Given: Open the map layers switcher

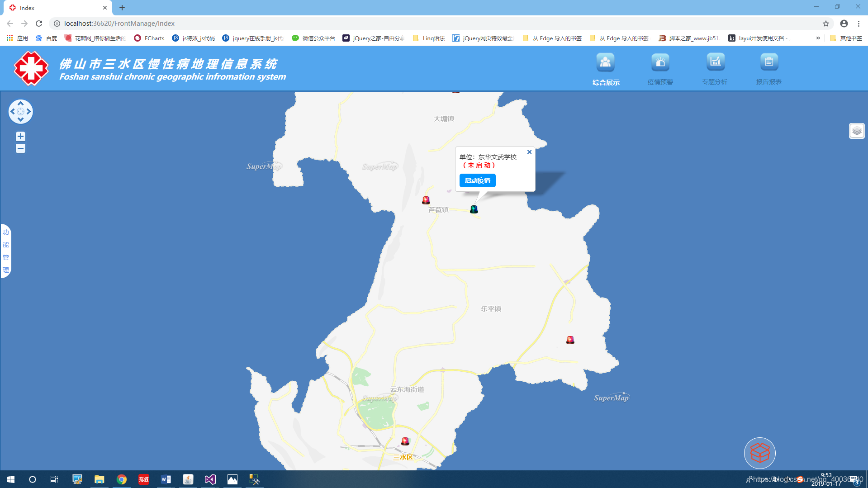Looking at the screenshot, I should [857, 131].
